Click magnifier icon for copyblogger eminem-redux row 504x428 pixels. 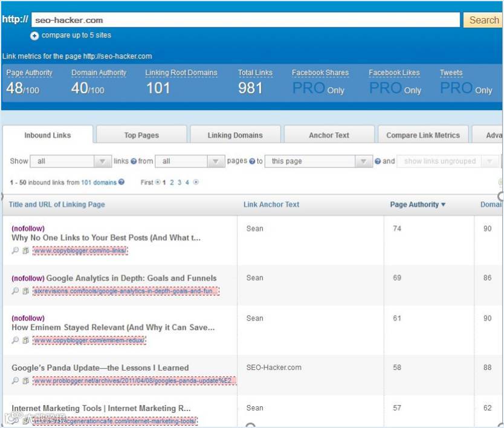(15, 340)
